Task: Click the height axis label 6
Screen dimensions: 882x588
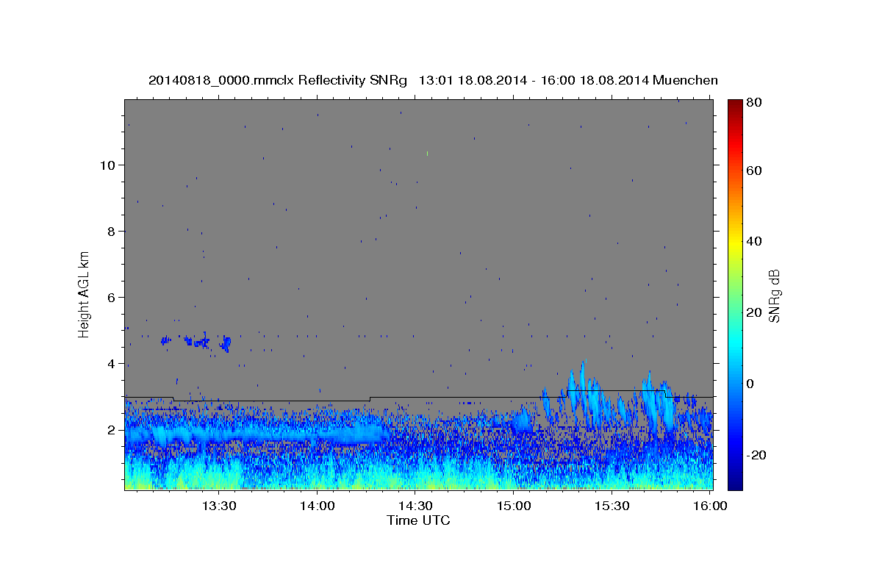Action: pyautogui.click(x=112, y=297)
